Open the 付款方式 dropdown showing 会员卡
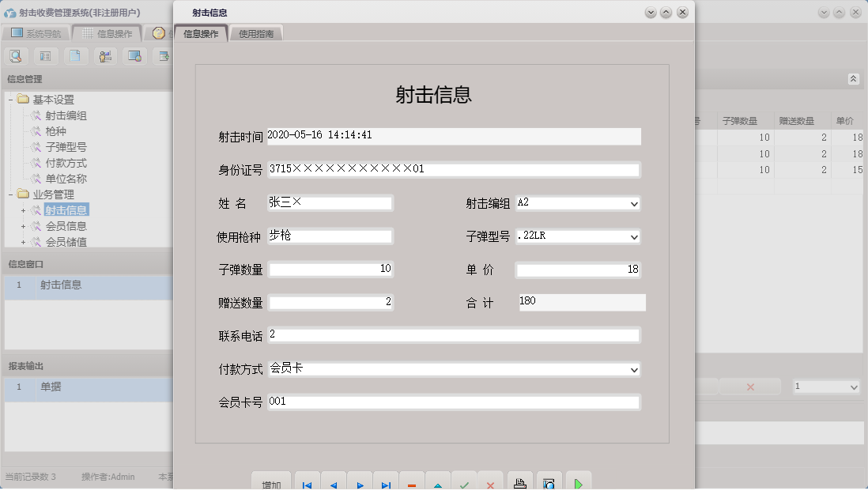Viewport: 868px width, 502px height. tap(633, 369)
